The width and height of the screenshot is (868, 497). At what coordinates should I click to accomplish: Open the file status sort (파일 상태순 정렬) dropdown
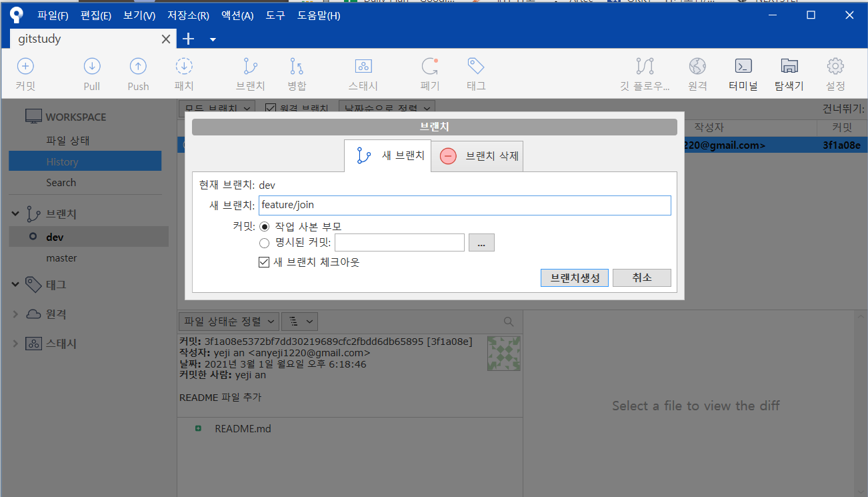[229, 322]
